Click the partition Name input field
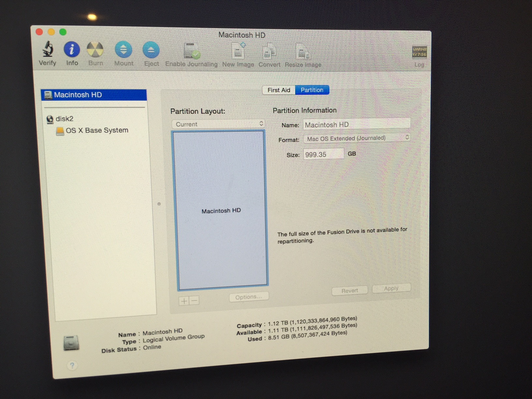The height and width of the screenshot is (399, 532). 357,125
